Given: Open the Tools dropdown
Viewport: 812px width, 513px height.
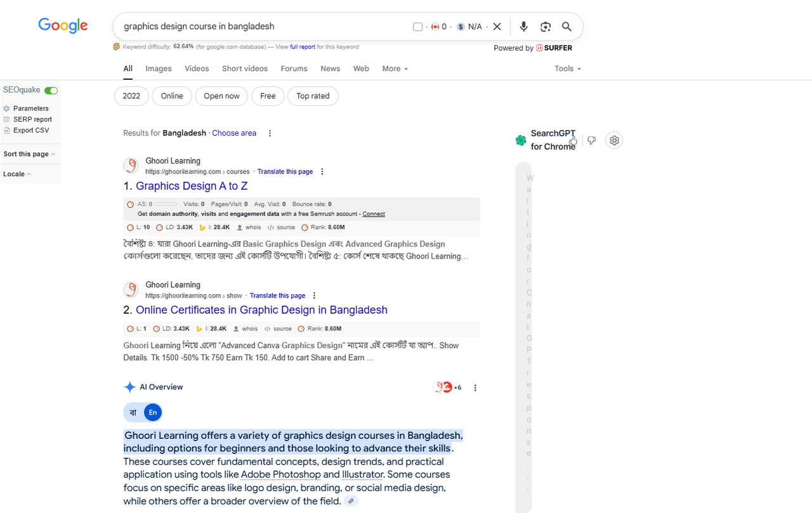Looking at the screenshot, I should click(x=568, y=68).
